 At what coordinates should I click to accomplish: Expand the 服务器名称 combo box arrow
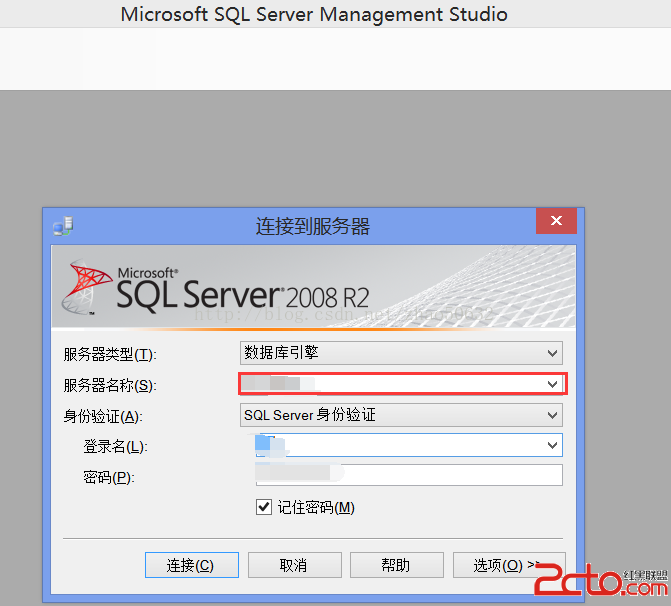pyautogui.click(x=552, y=384)
